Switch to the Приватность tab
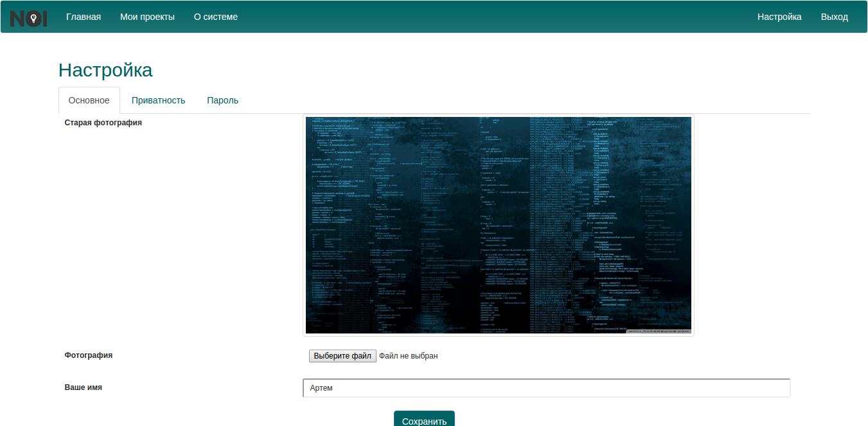Screen dimensions: 868x426 (x=159, y=100)
